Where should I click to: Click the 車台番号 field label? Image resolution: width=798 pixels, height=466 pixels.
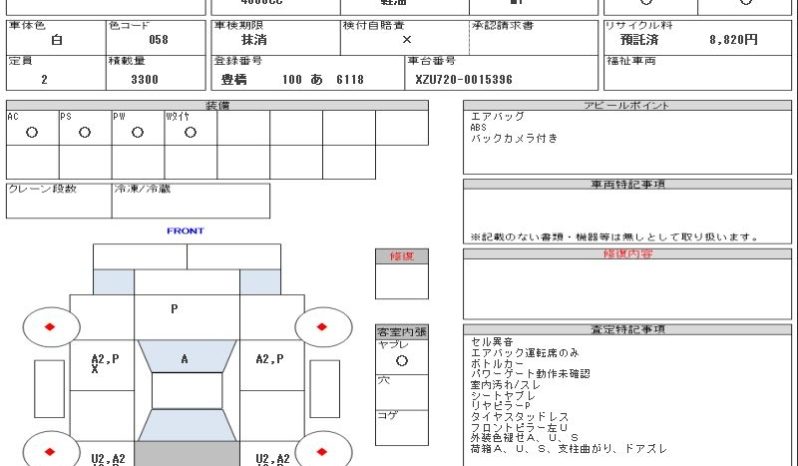(432, 61)
